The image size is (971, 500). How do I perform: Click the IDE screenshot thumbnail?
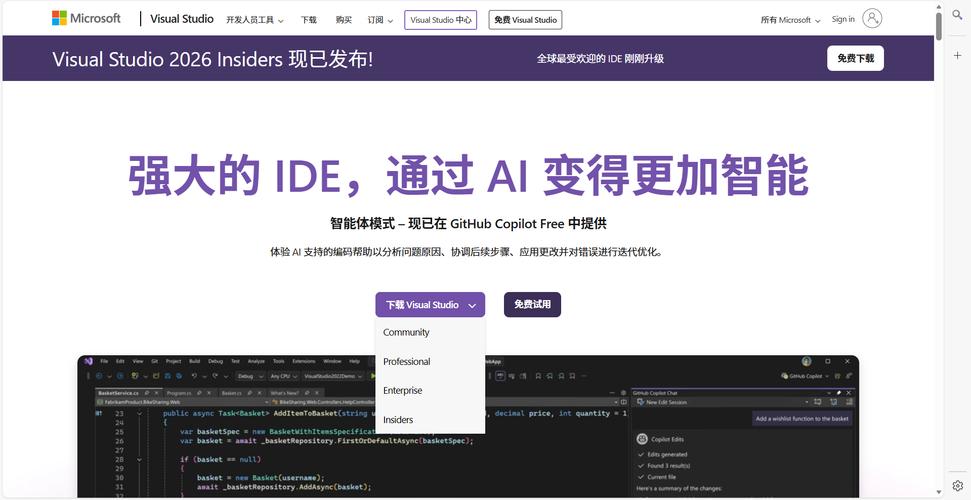[468, 427]
